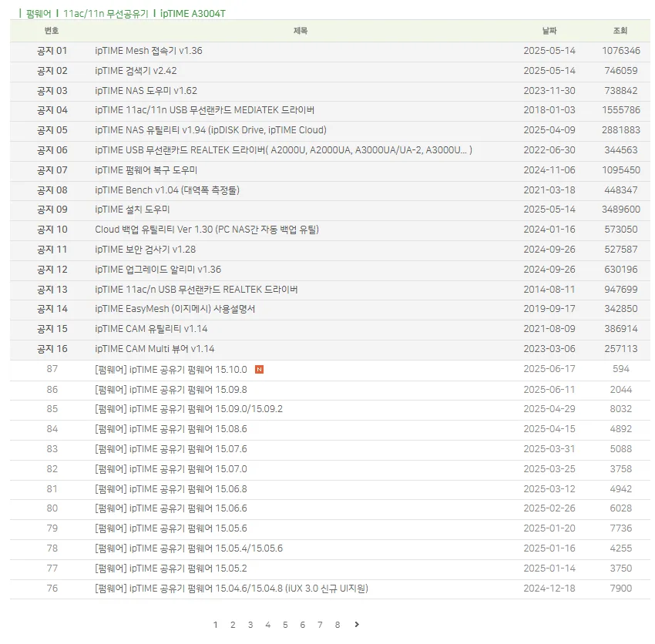Go to page 2
This screenshot has width=655, height=644.
pyautogui.click(x=233, y=626)
